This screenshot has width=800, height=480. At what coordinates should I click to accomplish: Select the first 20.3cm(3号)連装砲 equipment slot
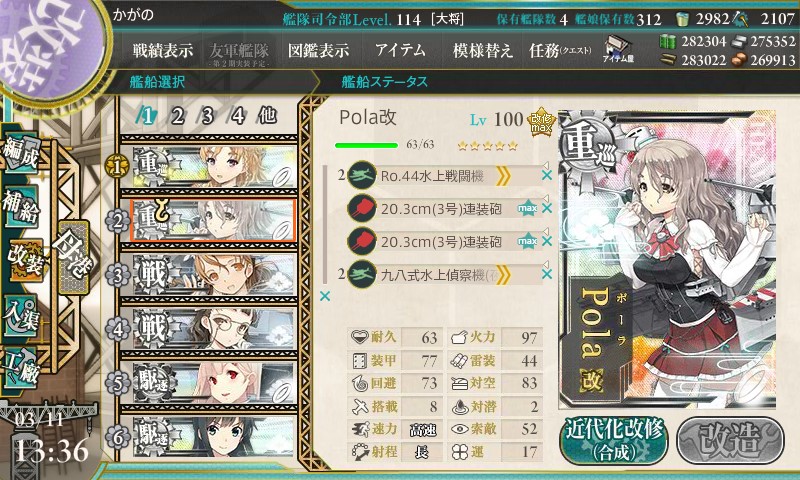click(443, 209)
